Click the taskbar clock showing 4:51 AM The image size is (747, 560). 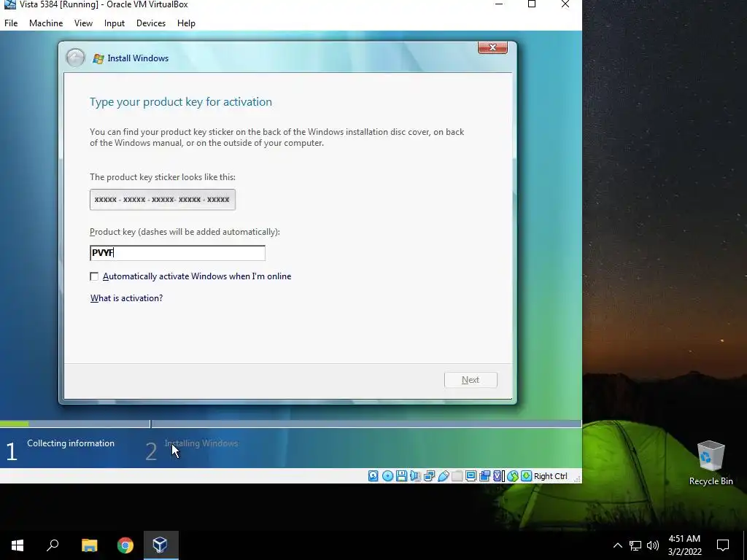pos(684,545)
